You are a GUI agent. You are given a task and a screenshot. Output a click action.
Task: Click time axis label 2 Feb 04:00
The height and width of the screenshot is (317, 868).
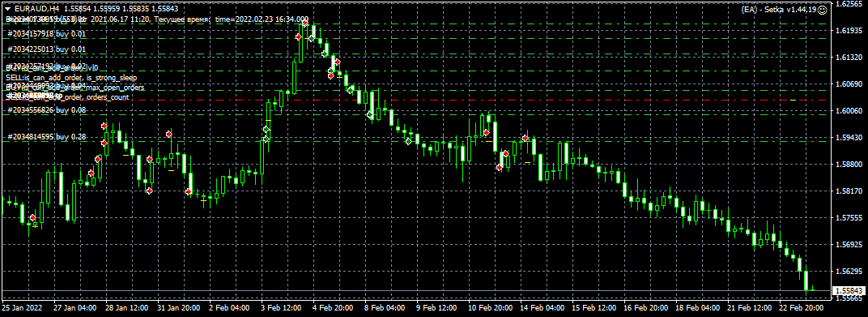230,307
